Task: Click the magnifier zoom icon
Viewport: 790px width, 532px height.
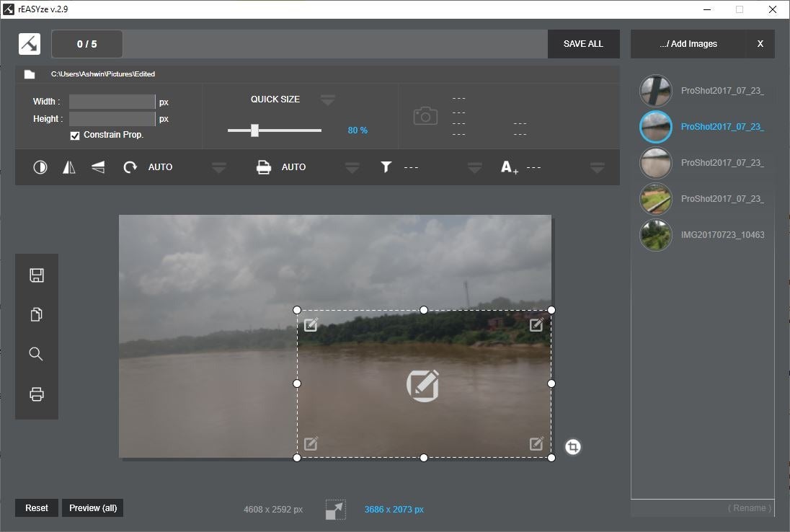Action: coord(36,354)
